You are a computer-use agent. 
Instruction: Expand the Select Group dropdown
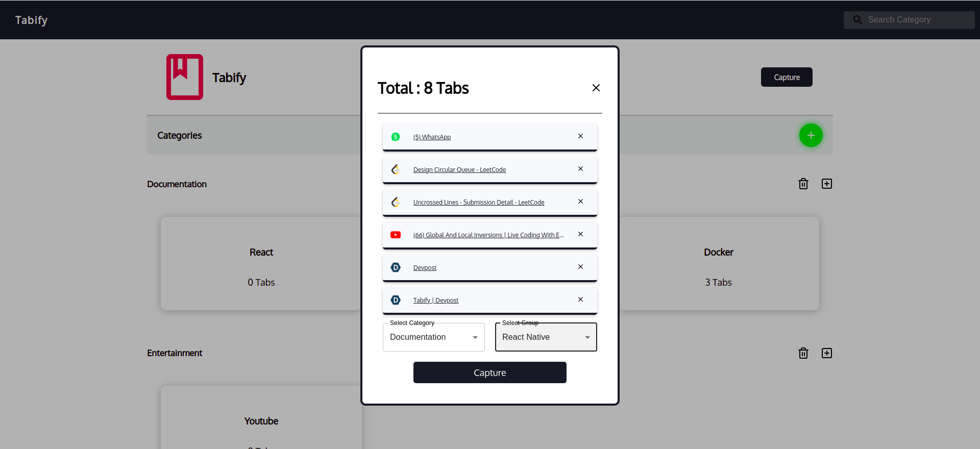coord(546,337)
